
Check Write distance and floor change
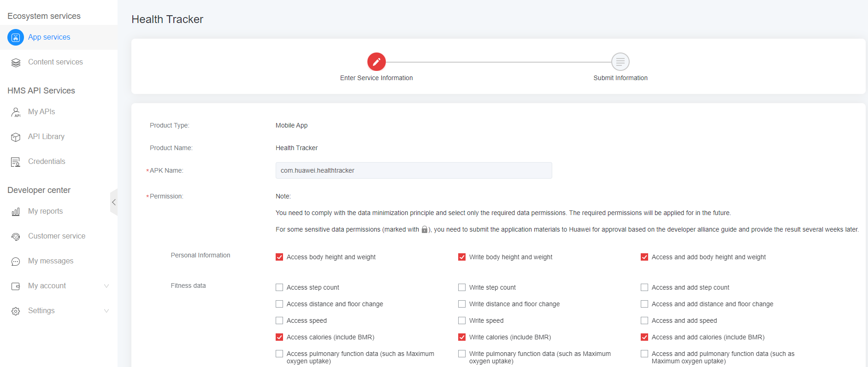(462, 304)
